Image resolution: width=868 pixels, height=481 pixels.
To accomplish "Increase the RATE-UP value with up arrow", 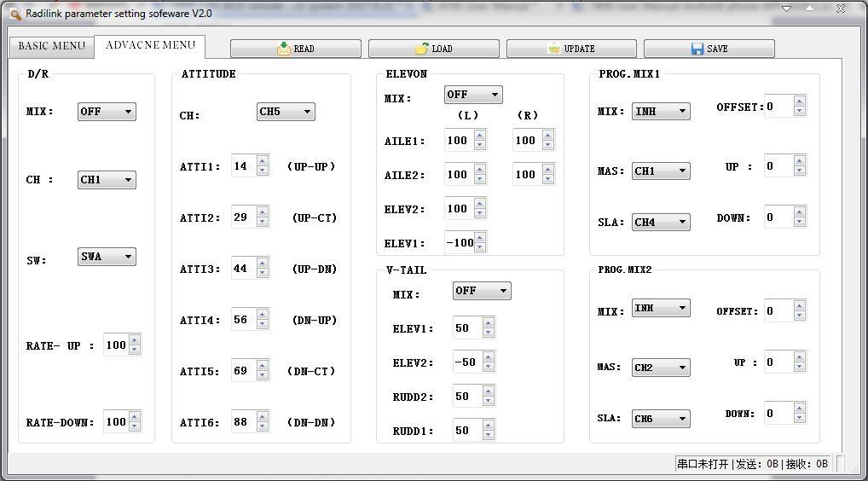I will pyautogui.click(x=135, y=340).
